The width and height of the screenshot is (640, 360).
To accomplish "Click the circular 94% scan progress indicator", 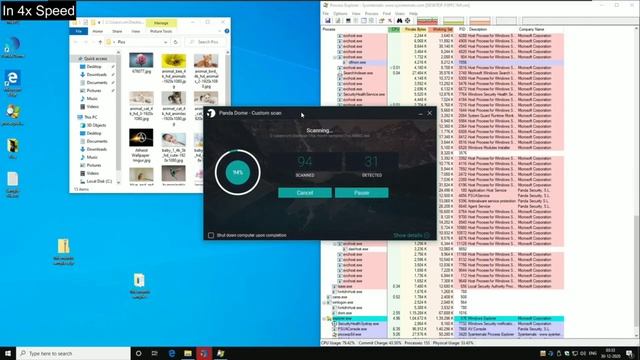I will pyautogui.click(x=238, y=172).
